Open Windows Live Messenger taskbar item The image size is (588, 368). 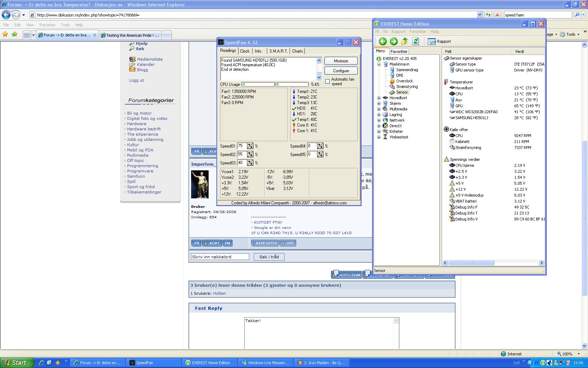[x=265, y=363]
